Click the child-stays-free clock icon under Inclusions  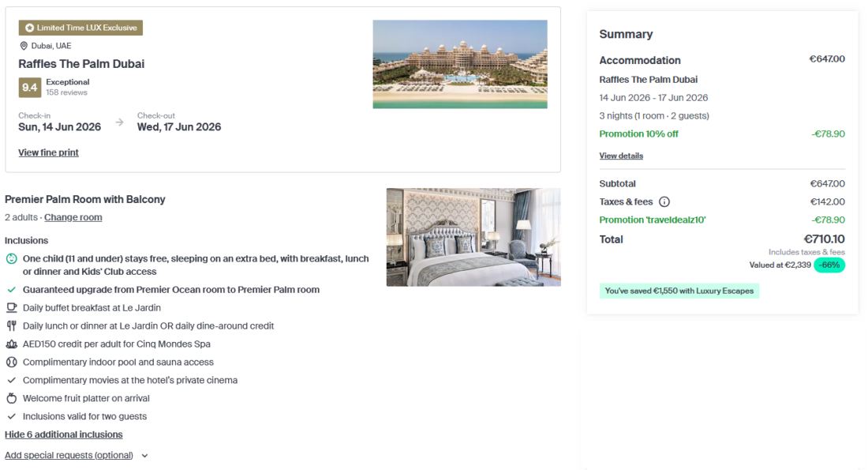pos(10,258)
